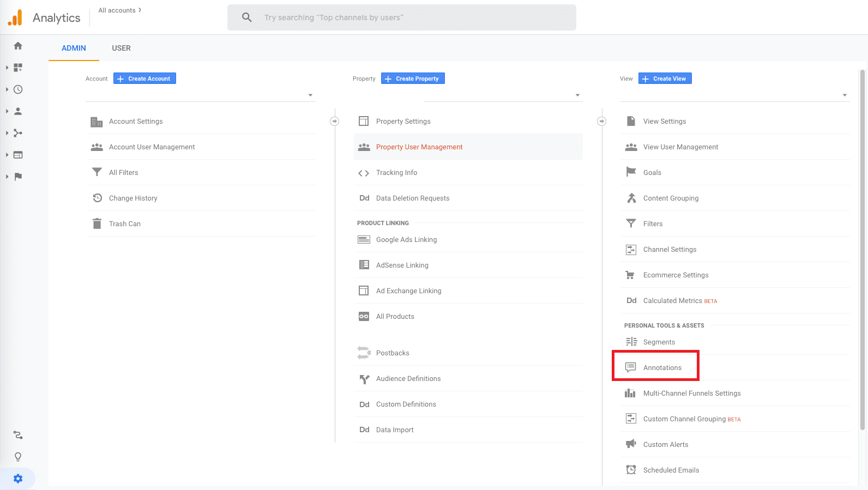The image size is (868, 490).
Task: Open the Account selector dropdown
Action: 201,95
